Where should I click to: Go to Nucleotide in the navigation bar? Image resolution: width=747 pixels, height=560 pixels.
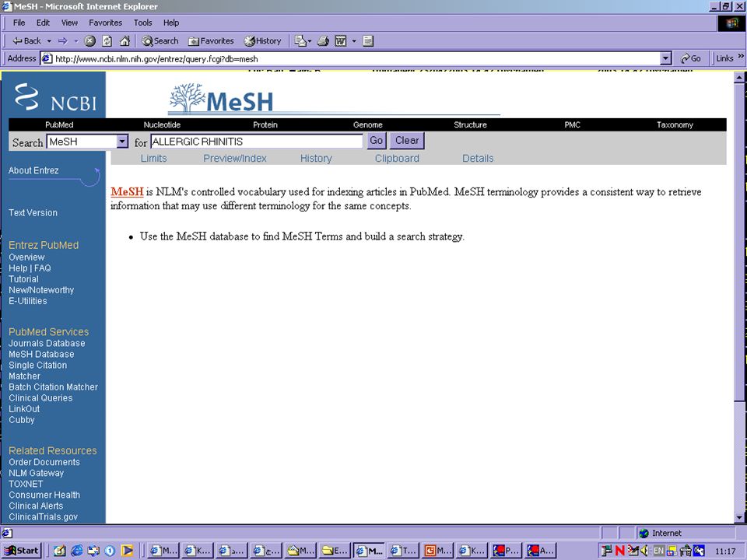click(162, 124)
